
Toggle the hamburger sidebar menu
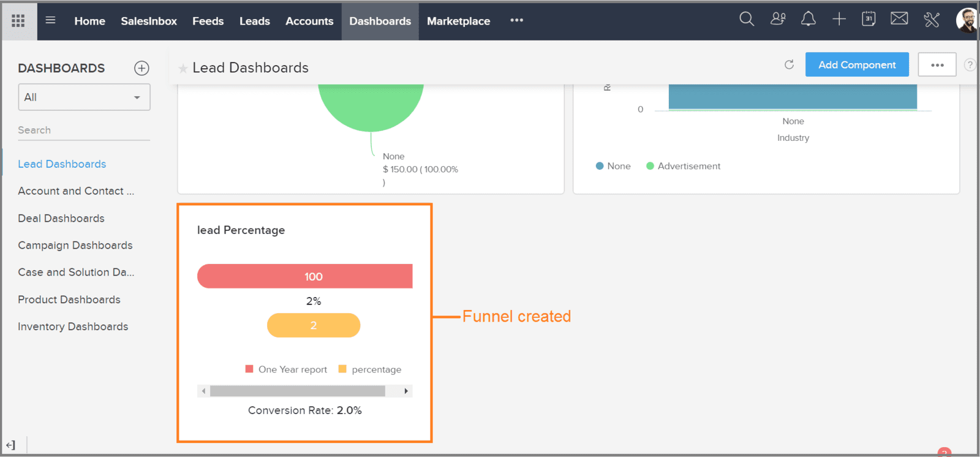point(50,20)
